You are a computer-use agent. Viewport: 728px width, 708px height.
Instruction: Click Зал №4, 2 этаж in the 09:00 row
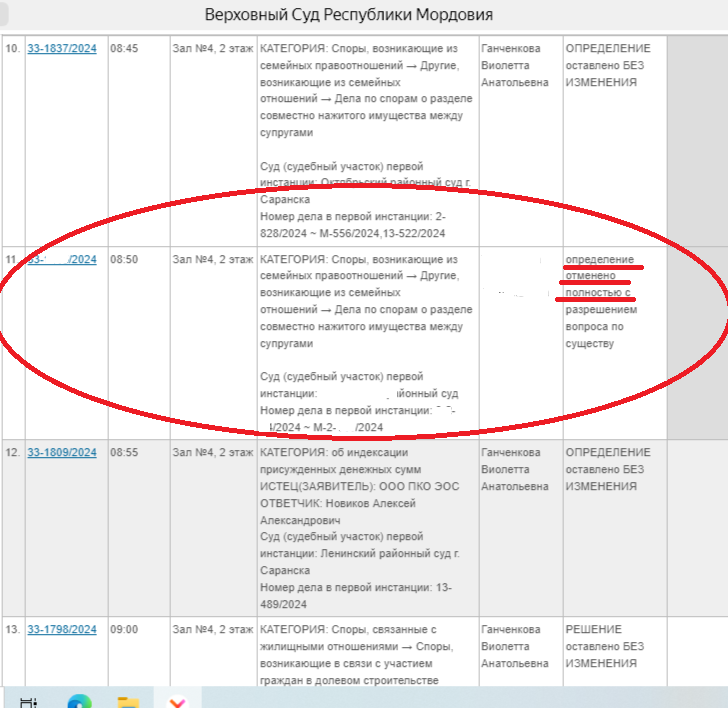point(213,629)
